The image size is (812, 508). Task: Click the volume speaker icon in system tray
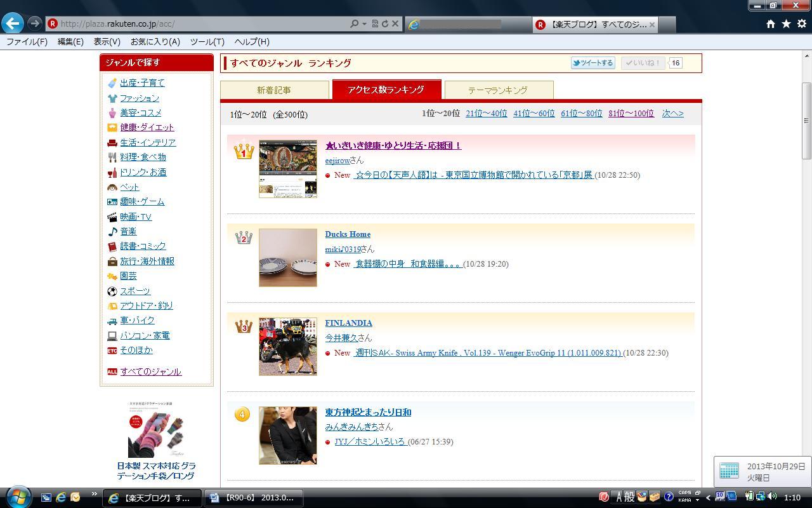point(772,497)
